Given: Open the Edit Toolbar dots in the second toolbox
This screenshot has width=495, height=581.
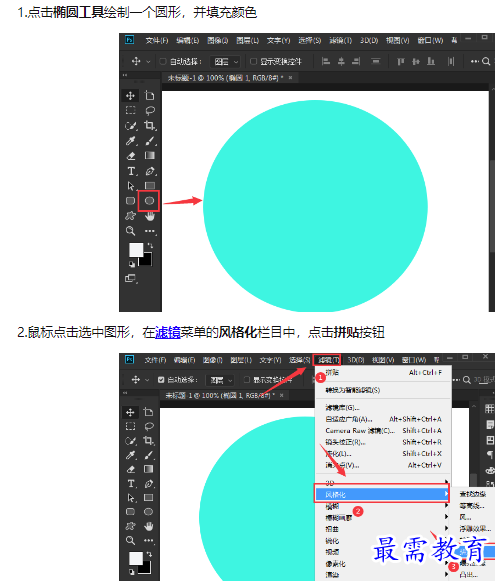Looking at the screenshot, I should click(149, 540).
